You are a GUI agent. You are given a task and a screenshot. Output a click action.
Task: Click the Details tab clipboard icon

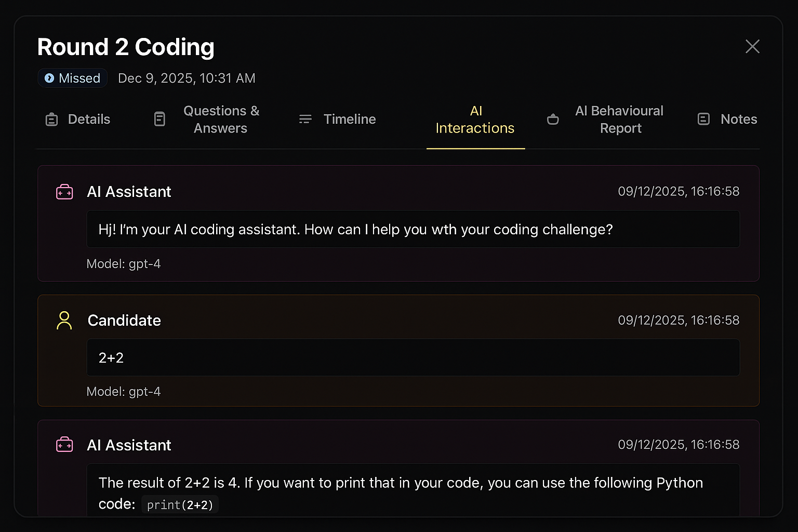pos(51,119)
